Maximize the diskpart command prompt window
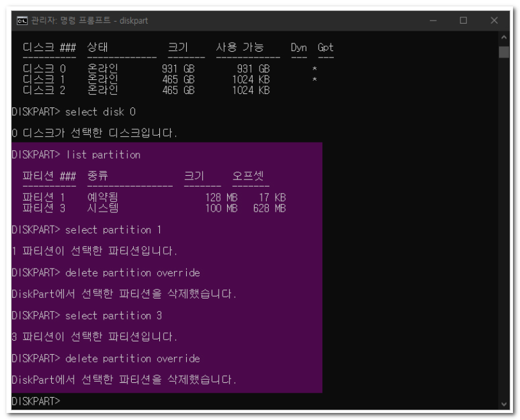 pos(463,20)
